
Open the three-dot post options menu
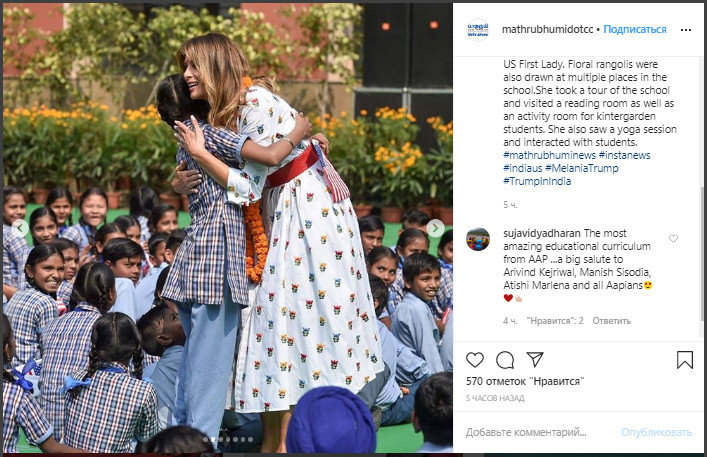click(x=686, y=30)
